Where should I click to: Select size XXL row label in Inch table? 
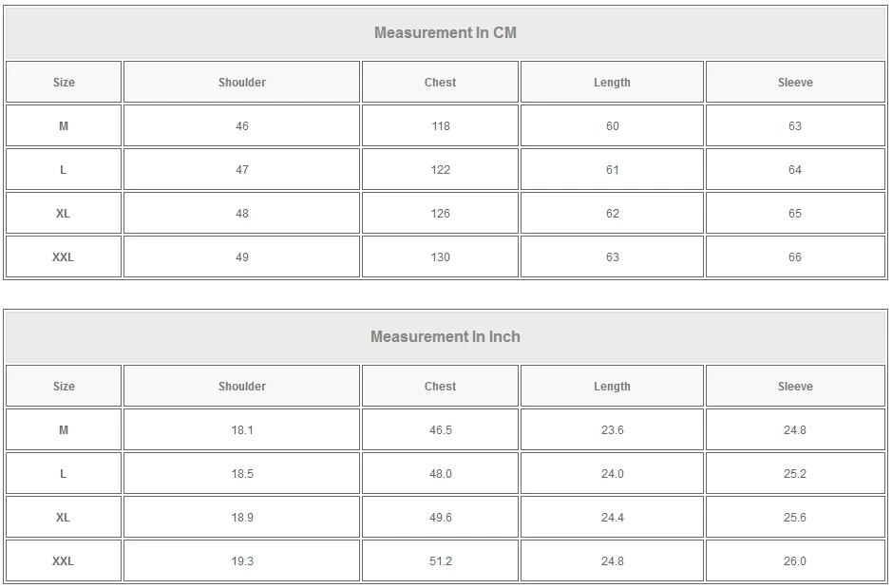click(x=64, y=561)
